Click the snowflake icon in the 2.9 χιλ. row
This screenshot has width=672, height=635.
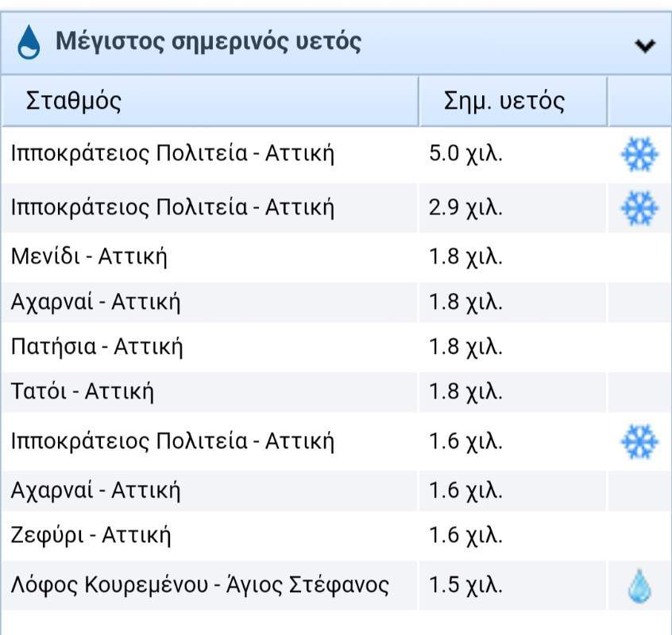tap(639, 208)
